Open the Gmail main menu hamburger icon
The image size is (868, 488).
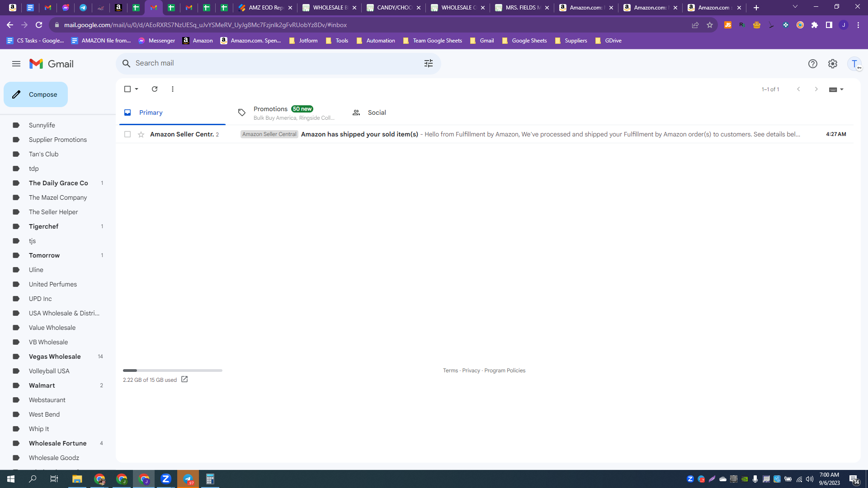16,64
